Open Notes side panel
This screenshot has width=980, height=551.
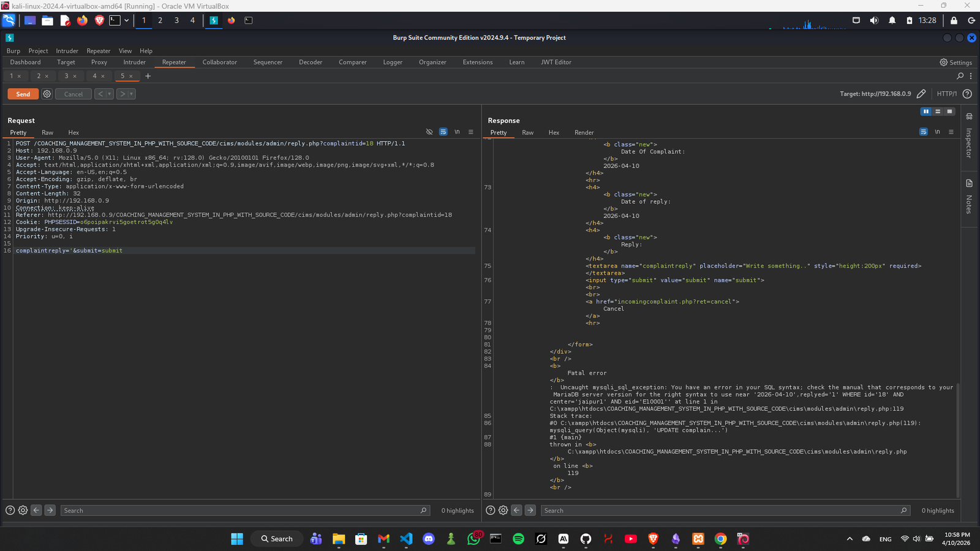[969, 197]
